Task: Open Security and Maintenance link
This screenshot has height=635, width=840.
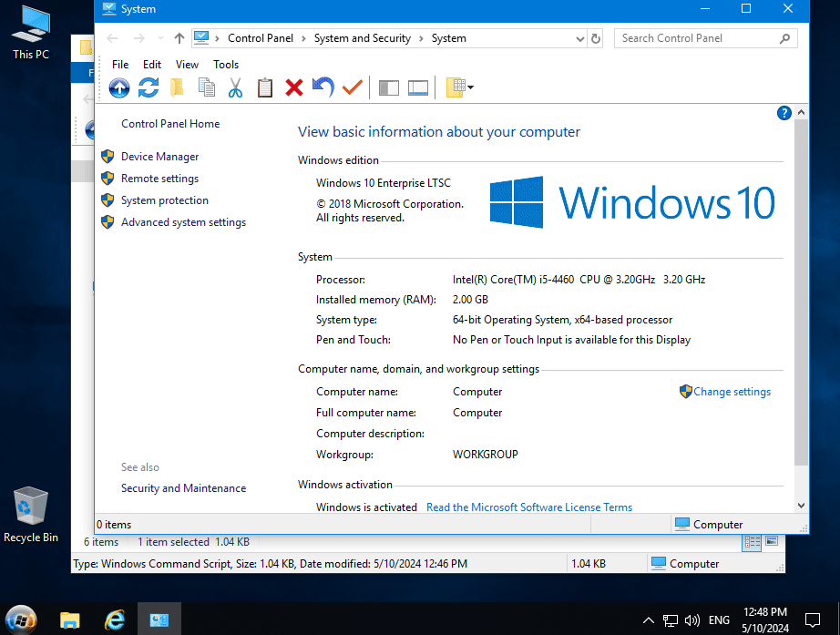Action: pos(183,488)
